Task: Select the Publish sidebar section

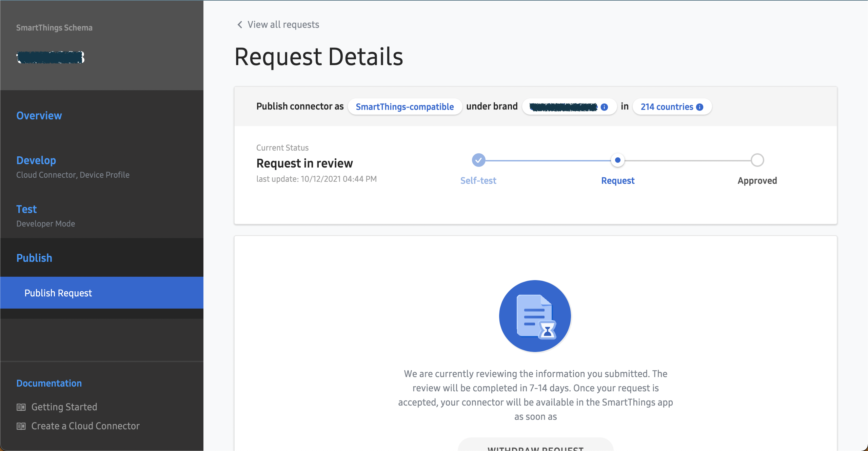Action: [34, 258]
